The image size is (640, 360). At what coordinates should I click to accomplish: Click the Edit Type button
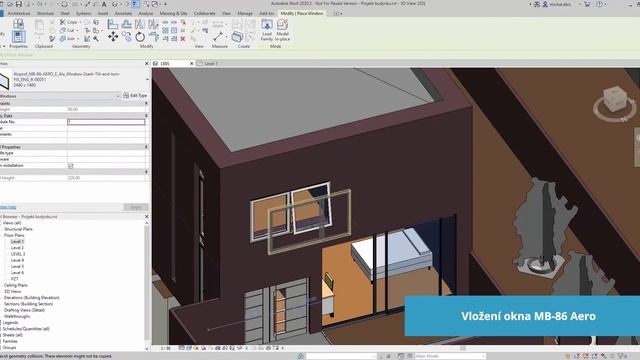click(x=135, y=96)
